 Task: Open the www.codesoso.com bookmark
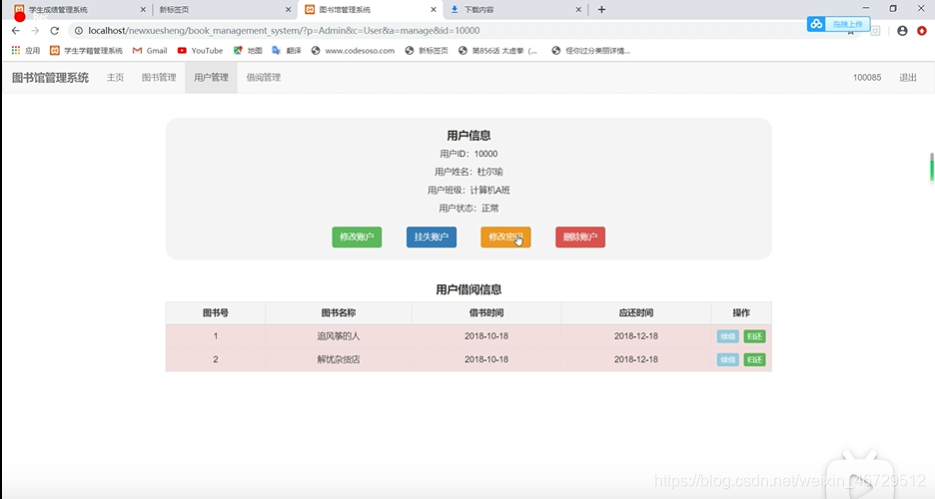pos(353,51)
